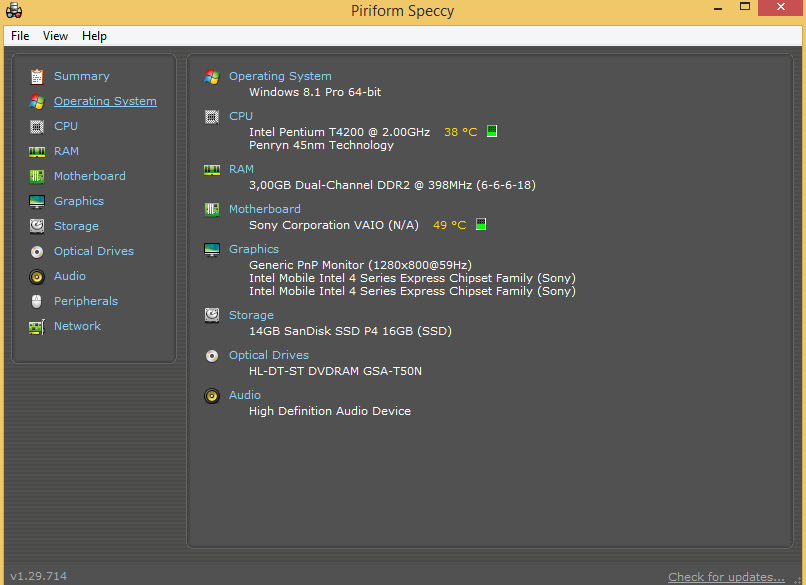Click the Motherboard heading in summary panel
Screen dimensions: 806x585
[264, 209]
